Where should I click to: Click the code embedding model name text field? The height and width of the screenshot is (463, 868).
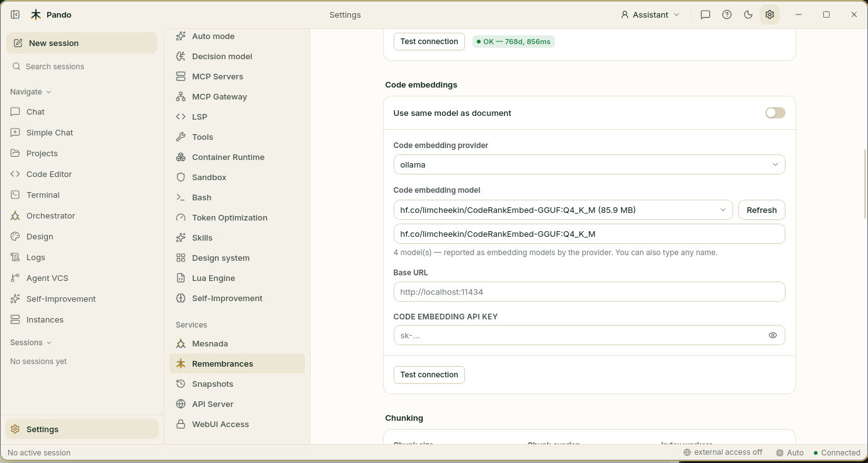tap(589, 234)
